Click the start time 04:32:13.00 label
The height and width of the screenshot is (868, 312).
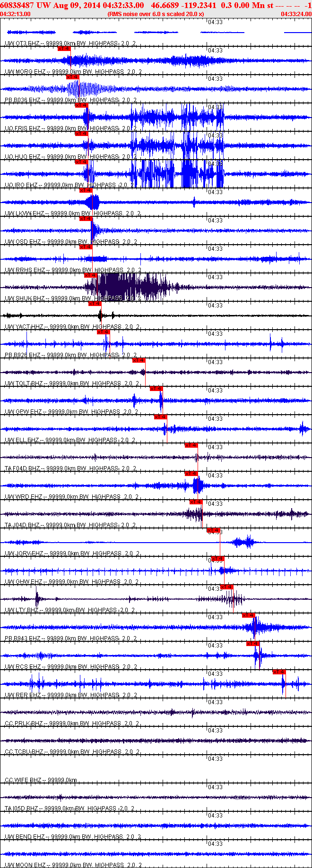(16, 14)
